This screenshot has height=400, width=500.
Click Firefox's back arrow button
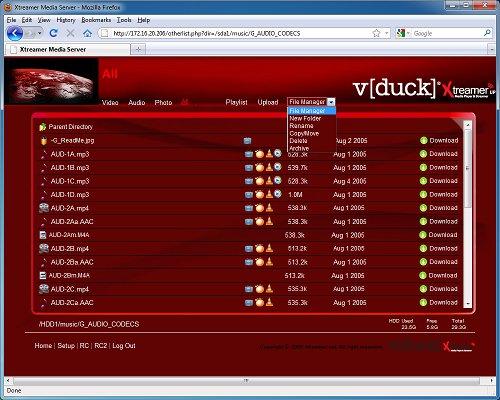(x=15, y=33)
